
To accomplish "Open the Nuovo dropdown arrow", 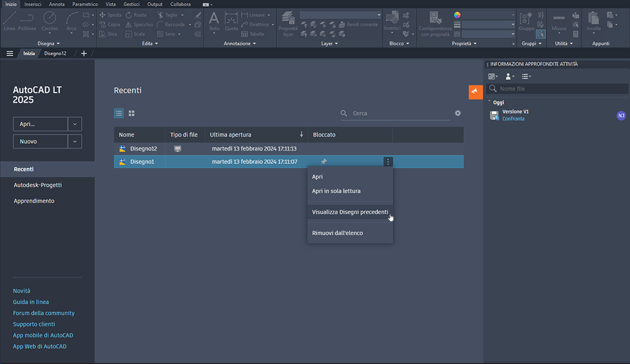I will click(75, 141).
